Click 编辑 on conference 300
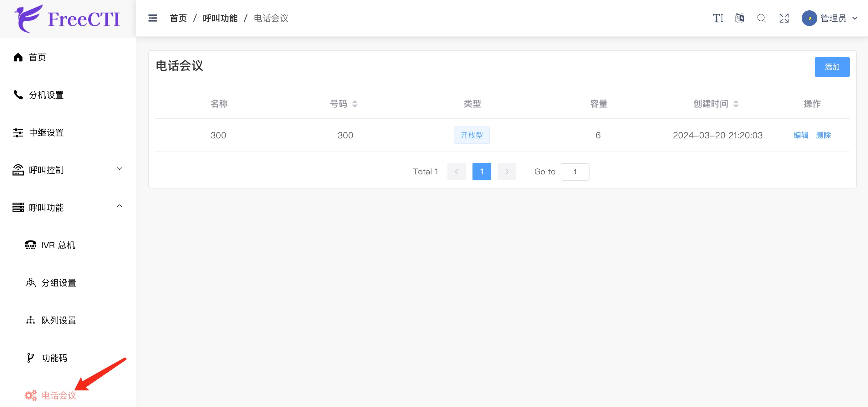Image resolution: width=868 pixels, height=407 pixels. (801, 135)
